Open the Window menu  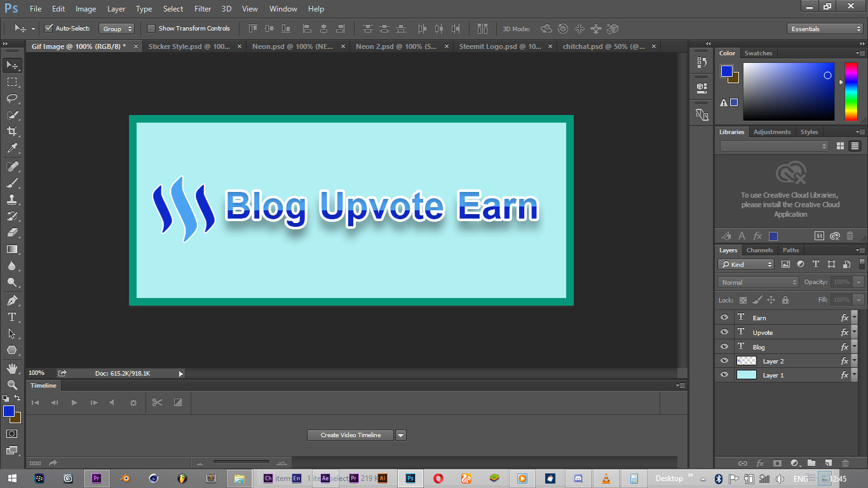click(x=283, y=9)
